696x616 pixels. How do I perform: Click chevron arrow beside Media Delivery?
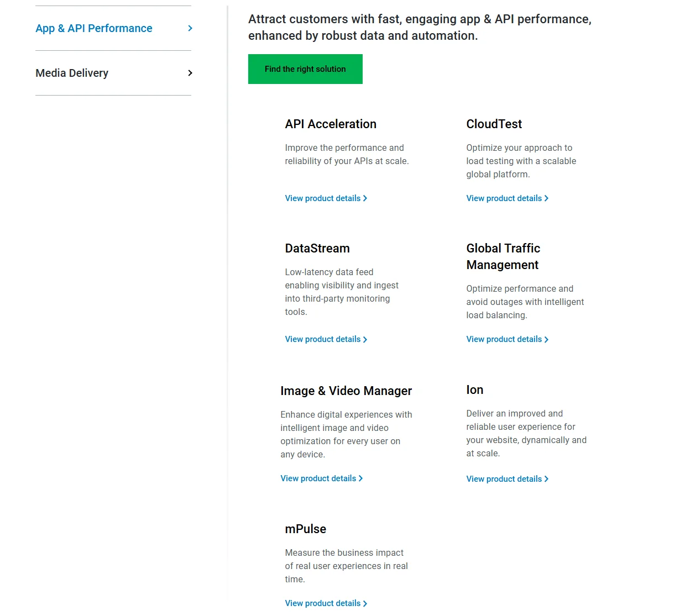pyautogui.click(x=190, y=73)
